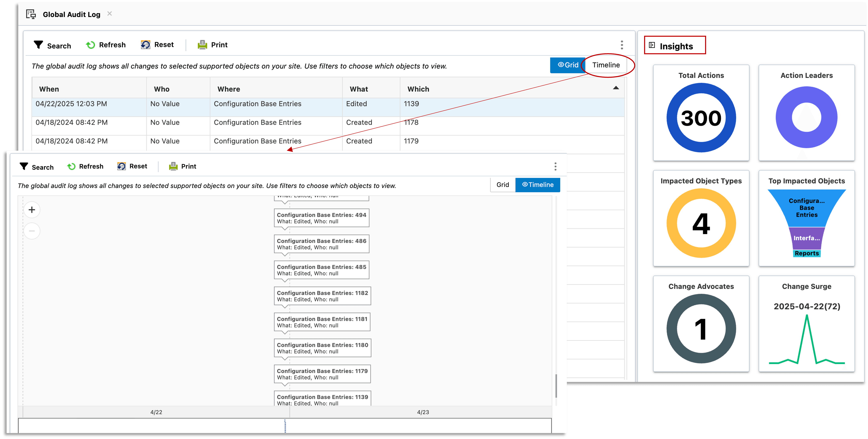Open the upper toolbar overflow menu
Screen dimensions: 868x439
(x=622, y=45)
